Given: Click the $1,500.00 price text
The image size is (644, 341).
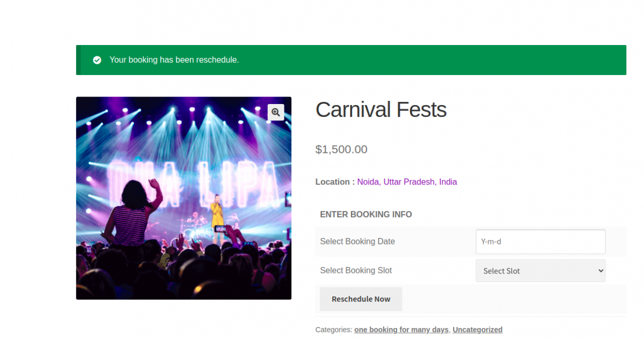Looking at the screenshot, I should tap(341, 150).
